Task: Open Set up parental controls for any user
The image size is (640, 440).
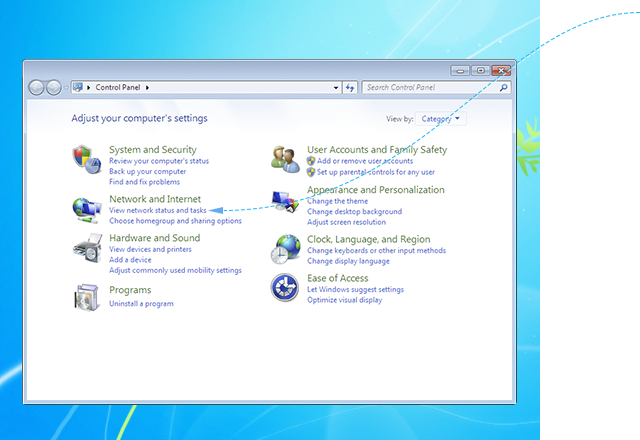Action: [376, 172]
